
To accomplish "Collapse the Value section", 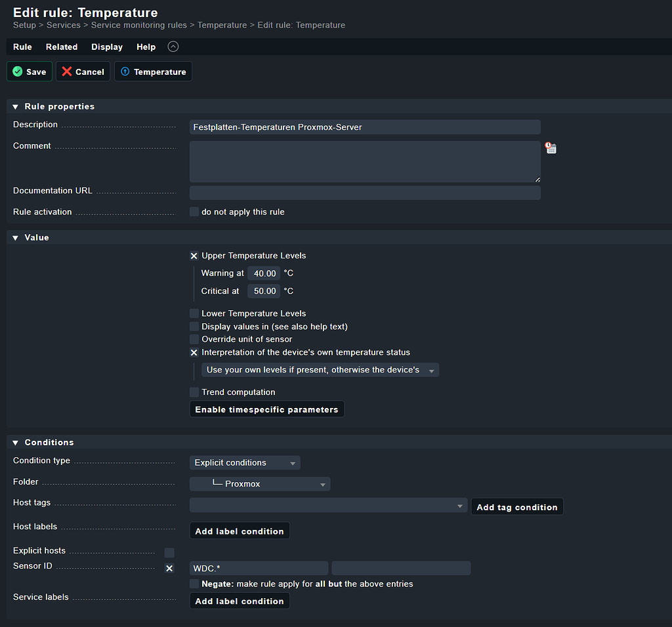I will tap(16, 237).
